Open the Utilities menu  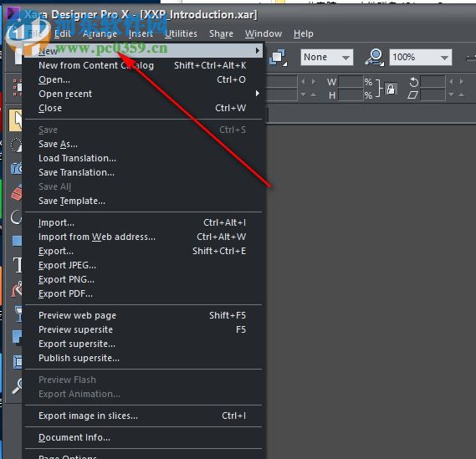pyautogui.click(x=181, y=33)
